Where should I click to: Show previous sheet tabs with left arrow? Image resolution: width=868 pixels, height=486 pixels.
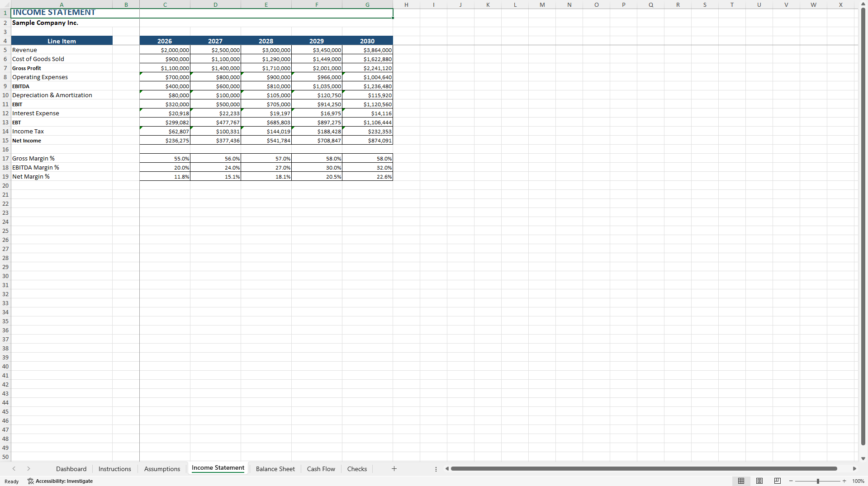click(14, 469)
